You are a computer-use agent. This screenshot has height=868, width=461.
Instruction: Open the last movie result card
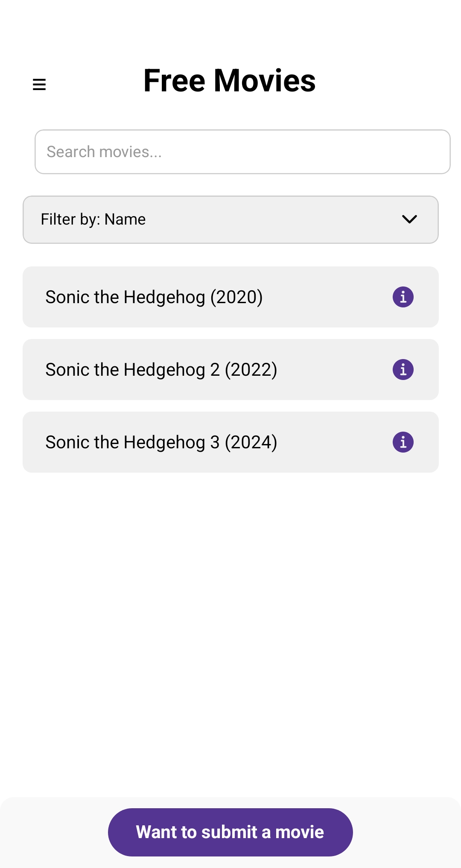230,442
